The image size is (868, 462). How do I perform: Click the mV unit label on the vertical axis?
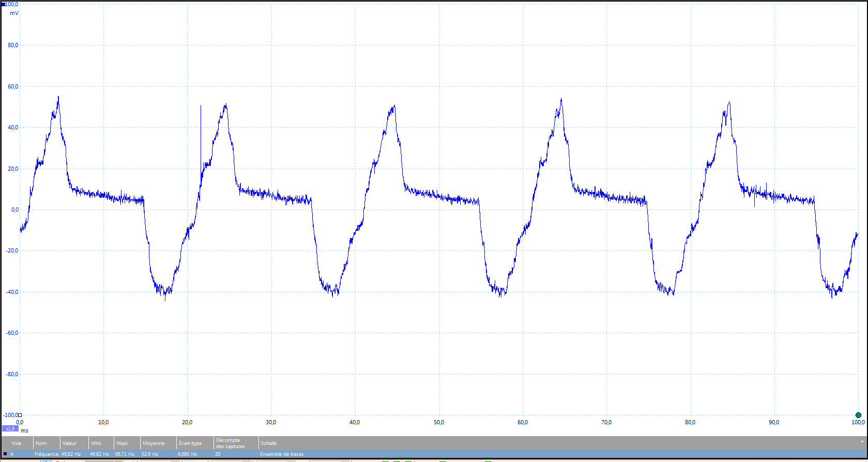point(14,13)
